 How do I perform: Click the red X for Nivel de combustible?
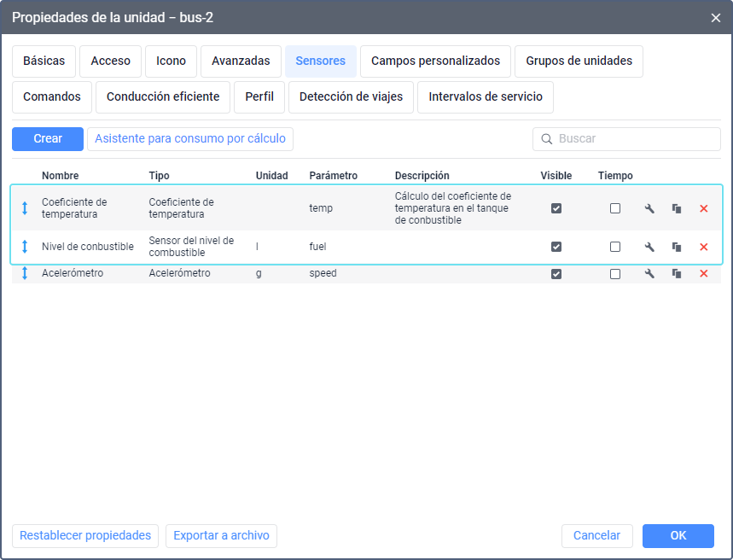coord(704,247)
